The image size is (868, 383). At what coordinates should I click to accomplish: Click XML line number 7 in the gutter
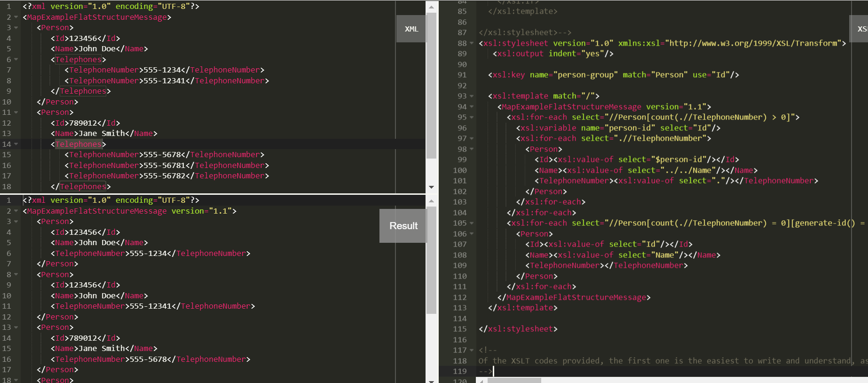[8, 70]
